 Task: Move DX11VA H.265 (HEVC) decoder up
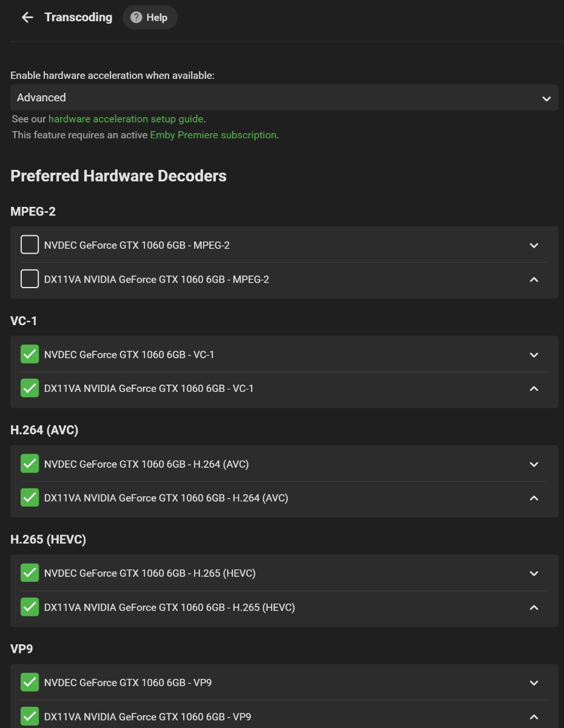534,607
